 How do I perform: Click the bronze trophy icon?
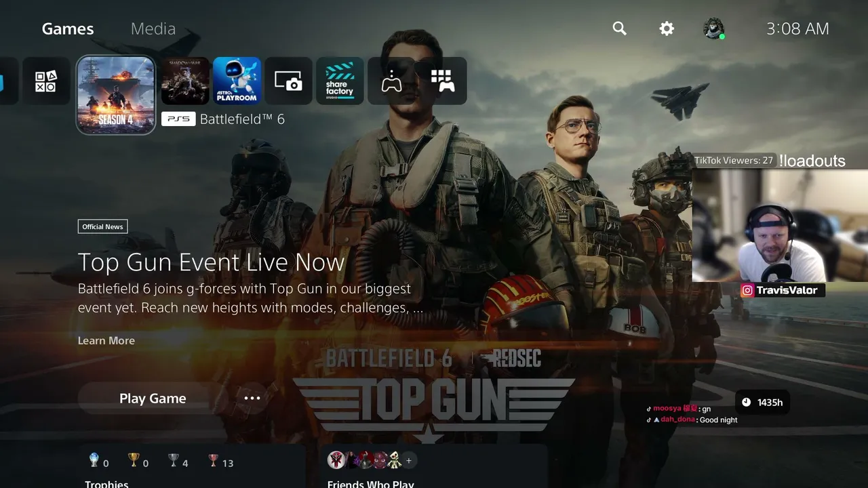click(x=213, y=461)
